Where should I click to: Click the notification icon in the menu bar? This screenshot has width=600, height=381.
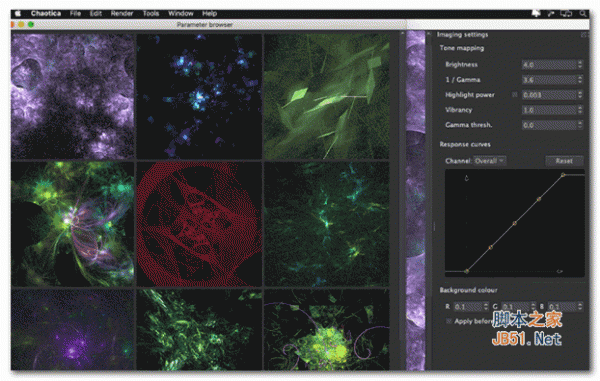pyautogui.click(x=536, y=13)
